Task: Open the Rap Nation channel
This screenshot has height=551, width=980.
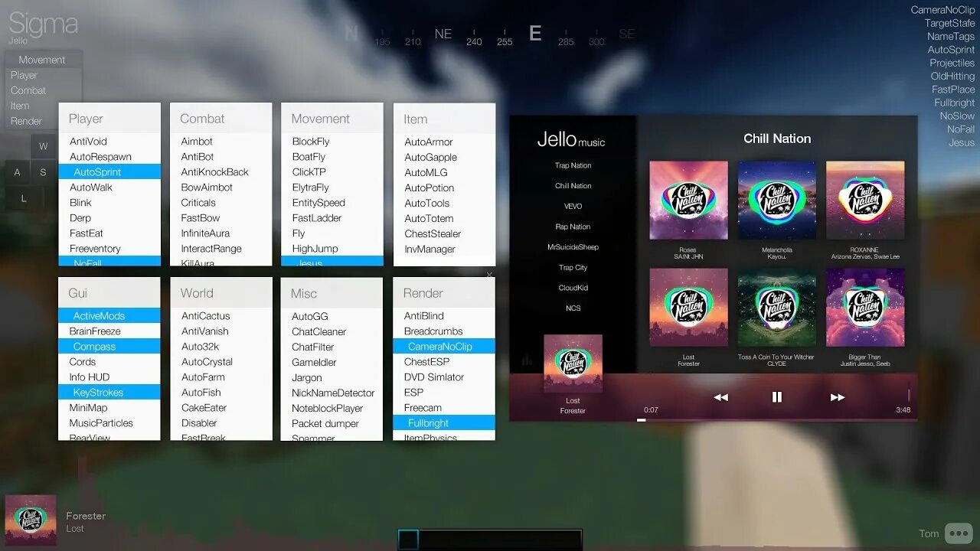Action: (573, 227)
